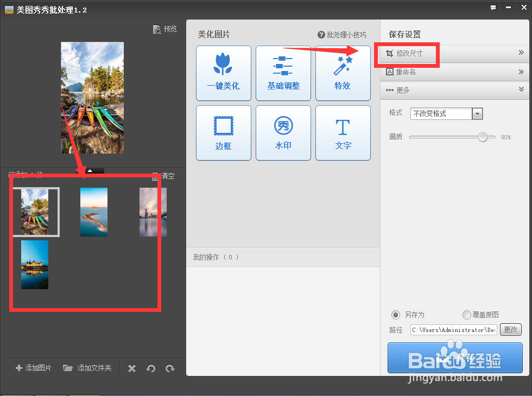This screenshot has width=532, height=396.
Task: Click 清空 to clear the image list
Action: [x=163, y=176]
